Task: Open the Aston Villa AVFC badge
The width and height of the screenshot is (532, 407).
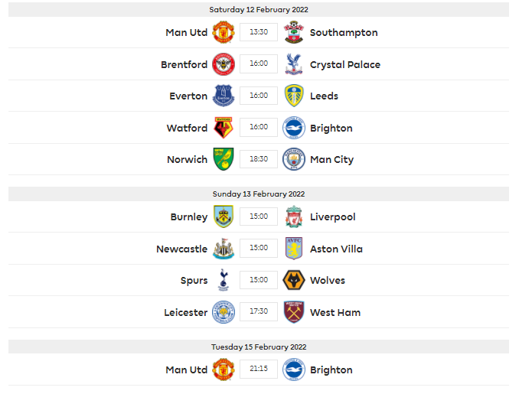Action: (x=293, y=249)
